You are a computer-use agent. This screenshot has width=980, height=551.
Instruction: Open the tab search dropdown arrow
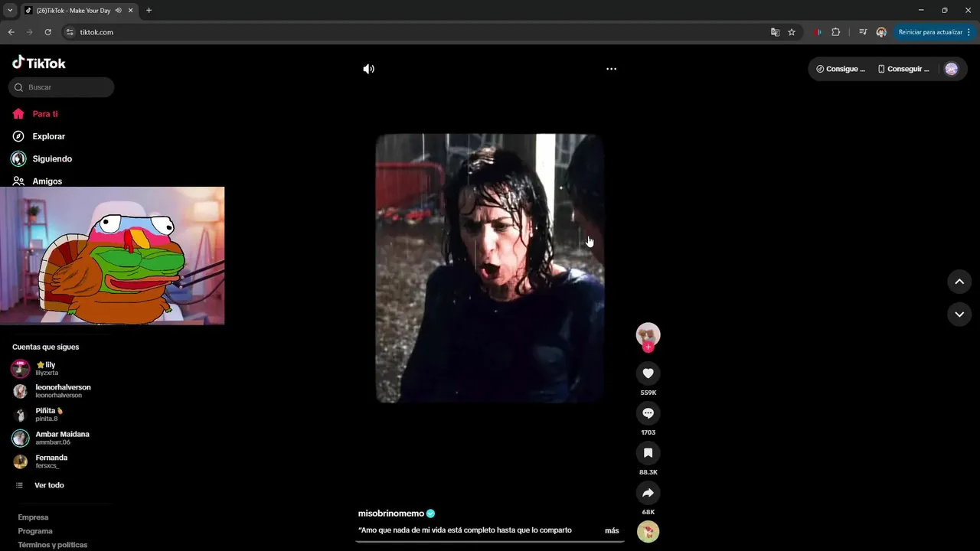tap(10, 10)
